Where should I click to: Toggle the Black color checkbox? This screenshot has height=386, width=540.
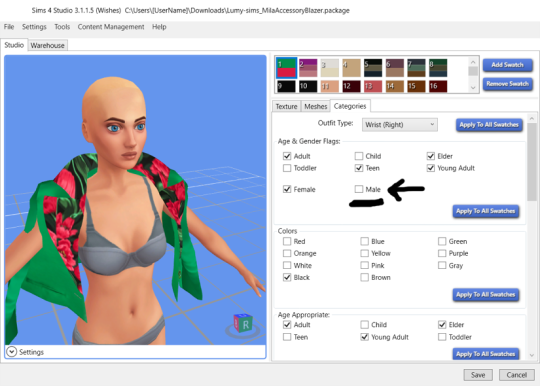tap(287, 277)
